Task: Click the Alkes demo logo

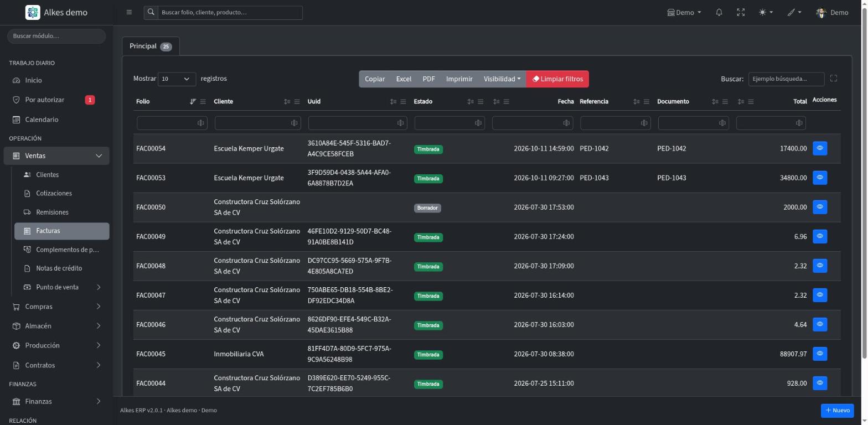Action: tap(56, 12)
